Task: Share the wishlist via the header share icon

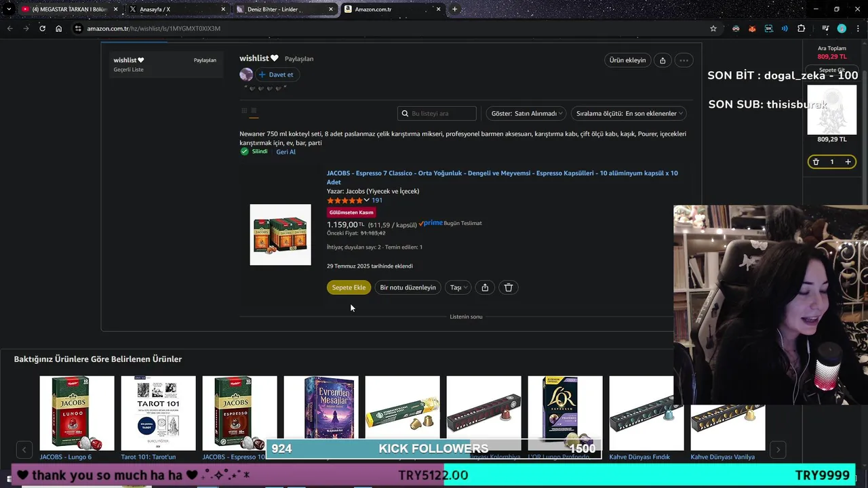Action: (x=663, y=60)
